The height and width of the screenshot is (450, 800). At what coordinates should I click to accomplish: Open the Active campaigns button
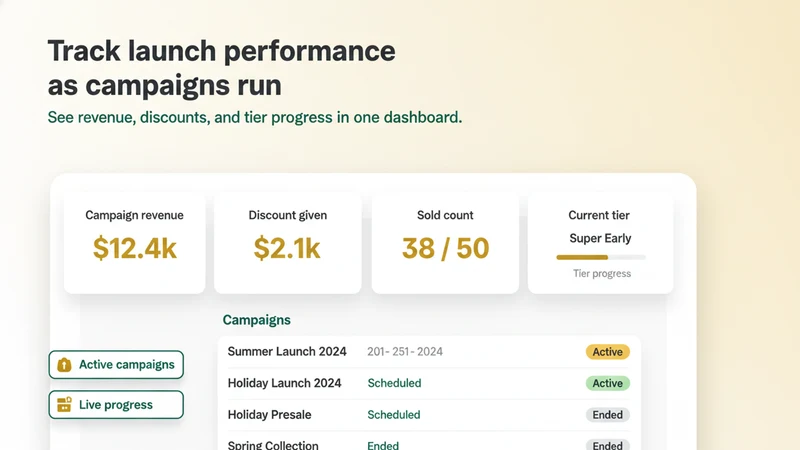[116, 365]
